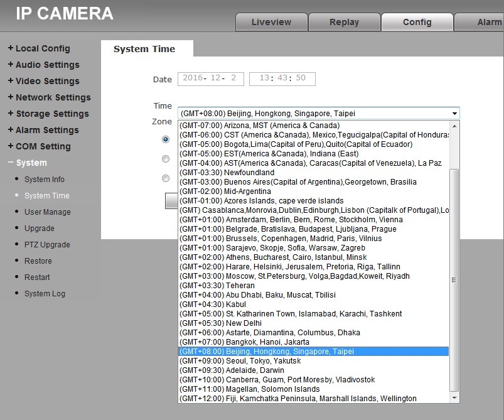The image size is (504, 420).
Task: Switch to the Replay tab
Action: (344, 21)
